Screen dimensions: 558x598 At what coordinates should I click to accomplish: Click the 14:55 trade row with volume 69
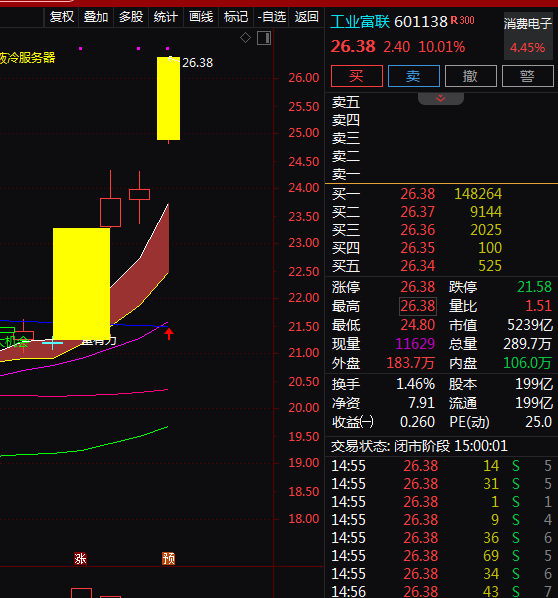[441, 556]
